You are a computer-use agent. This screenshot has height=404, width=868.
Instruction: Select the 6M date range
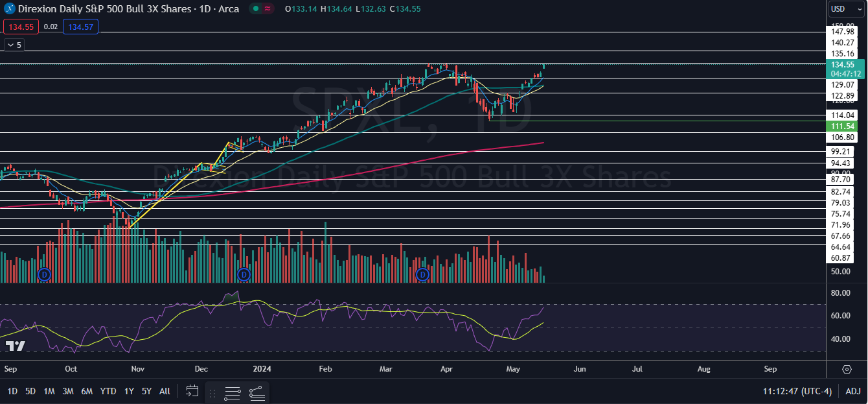(87, 391)
